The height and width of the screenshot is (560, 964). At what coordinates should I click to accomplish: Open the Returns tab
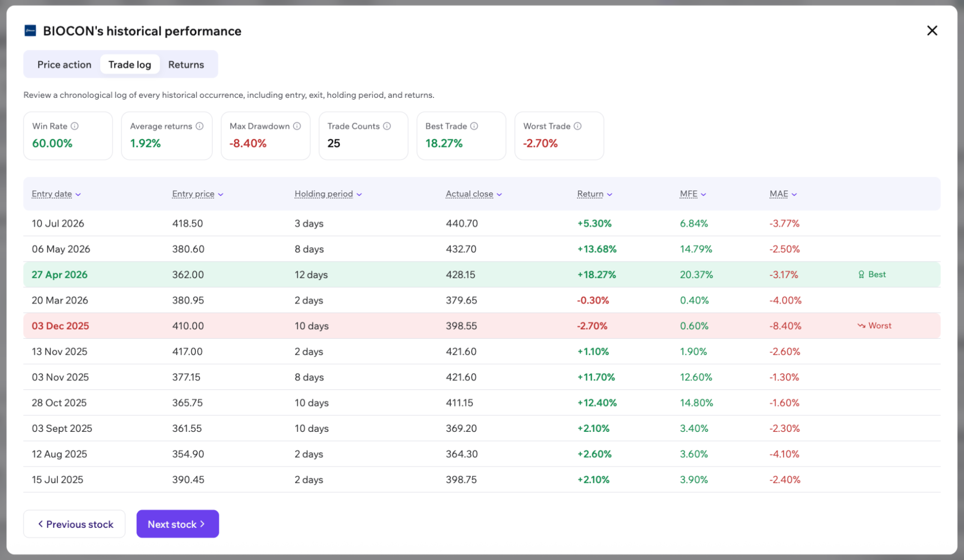pos(186,65)
